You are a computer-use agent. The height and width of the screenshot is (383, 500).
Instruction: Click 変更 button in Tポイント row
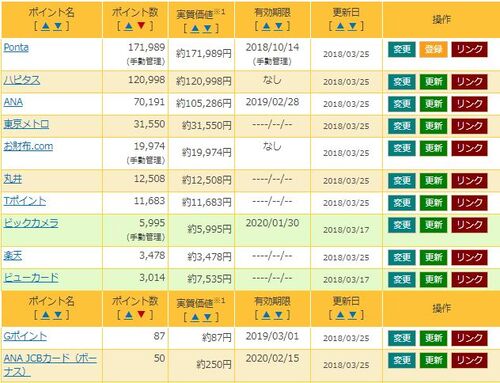(402, 203)
